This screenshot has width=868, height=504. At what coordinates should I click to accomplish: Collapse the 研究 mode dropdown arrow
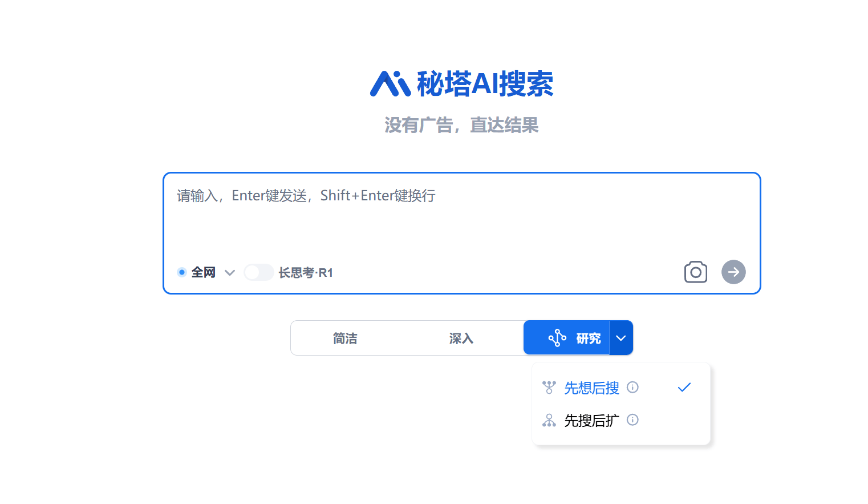click(621, 338)
